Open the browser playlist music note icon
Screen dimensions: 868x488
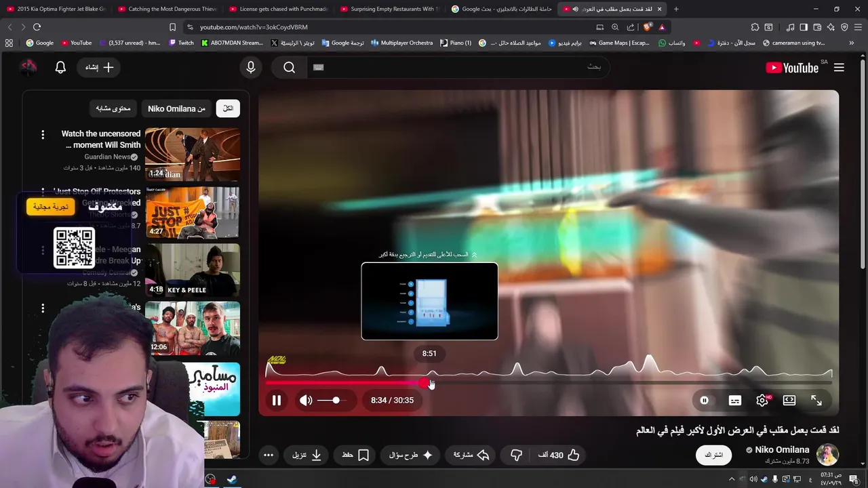pos(790,27)
